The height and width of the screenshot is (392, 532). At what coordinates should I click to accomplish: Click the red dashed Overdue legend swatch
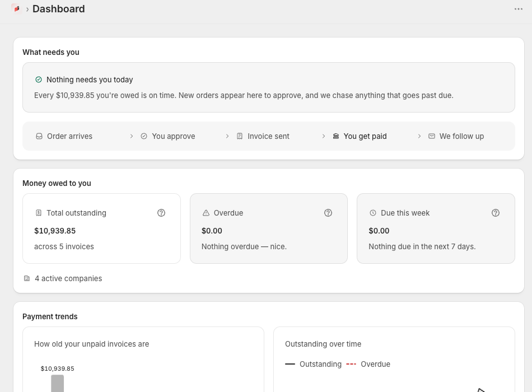(x=351, y=364)
